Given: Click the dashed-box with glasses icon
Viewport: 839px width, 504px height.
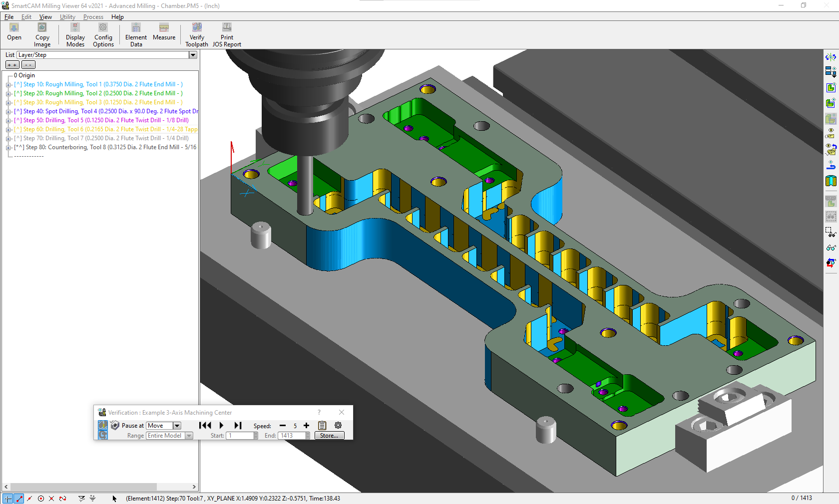Looking at the screenshot, I should click(831, 232).
